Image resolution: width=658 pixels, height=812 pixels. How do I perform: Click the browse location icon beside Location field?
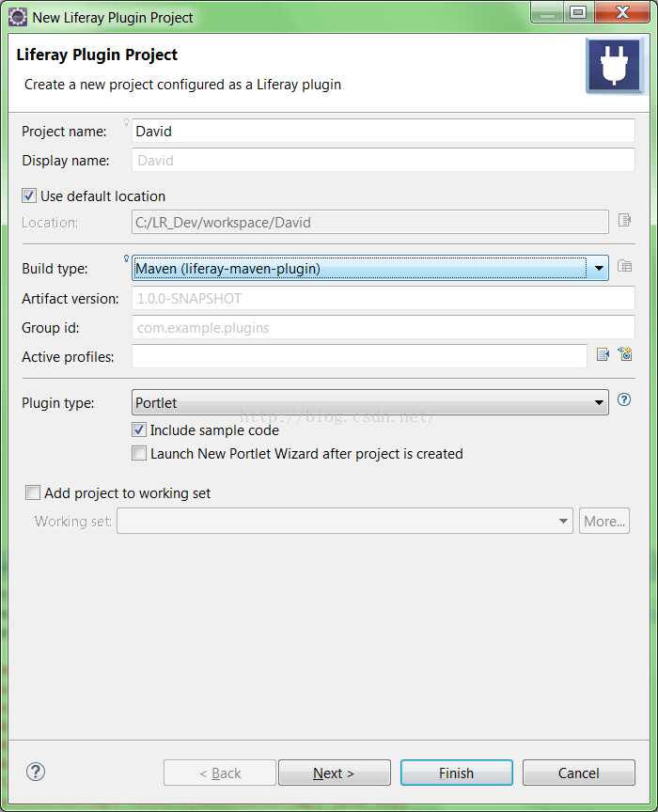pyautogui.click(x=625, y=221)
